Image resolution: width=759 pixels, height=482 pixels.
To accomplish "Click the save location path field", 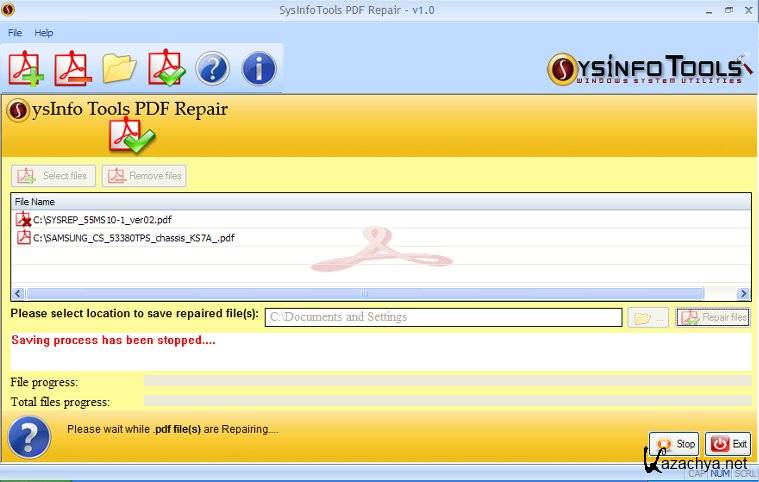I will pyautogui.click(x=443, y=317).
